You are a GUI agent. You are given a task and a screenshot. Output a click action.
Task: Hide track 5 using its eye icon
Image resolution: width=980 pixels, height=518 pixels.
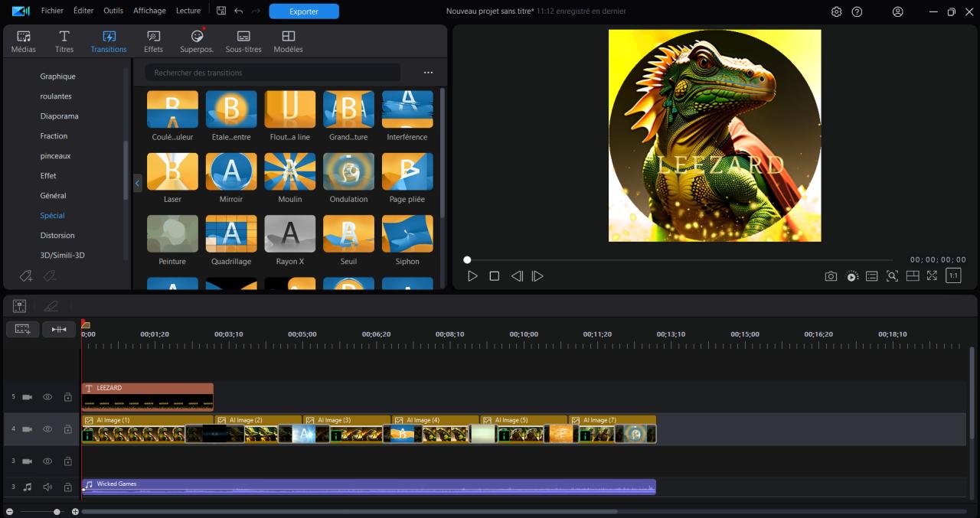pyautogui.click(x=47, y=397)
